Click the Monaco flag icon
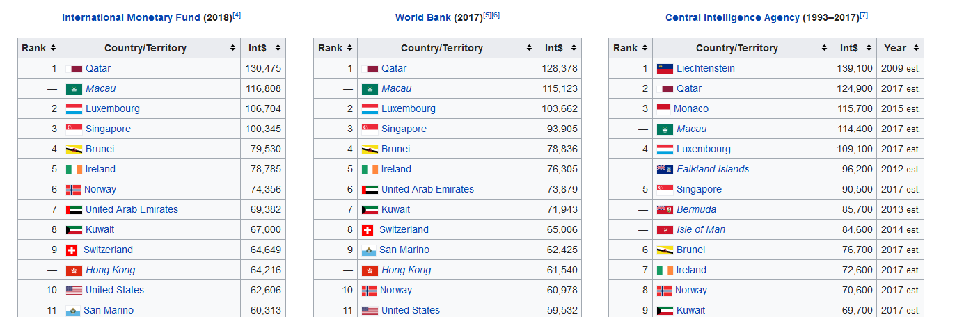 (x=663, y=109)
